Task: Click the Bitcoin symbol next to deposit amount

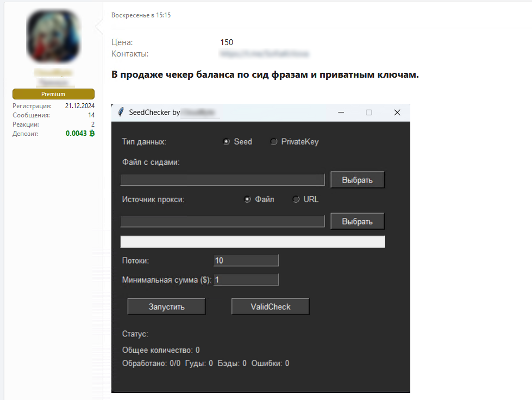Action: coord(92,133)
